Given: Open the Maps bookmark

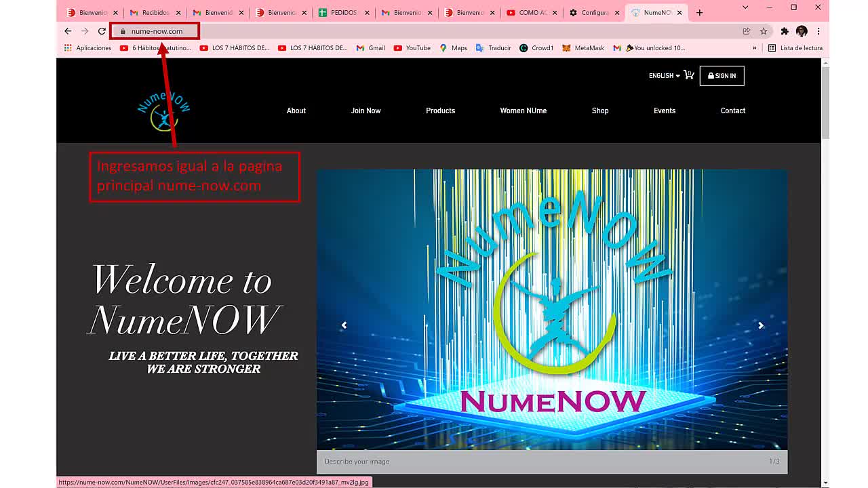Looking at the screenshot, I should [453, 48].
